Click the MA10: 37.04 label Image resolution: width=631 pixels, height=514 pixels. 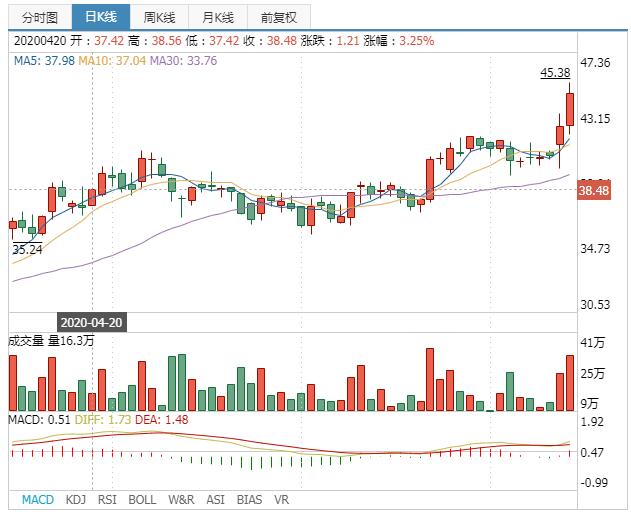point(112,61)
